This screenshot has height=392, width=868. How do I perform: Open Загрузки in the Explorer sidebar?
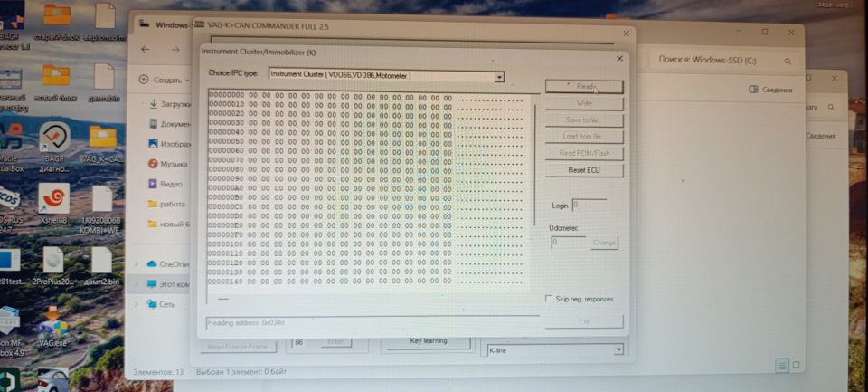pyautogui.click(x=171, y=104)
